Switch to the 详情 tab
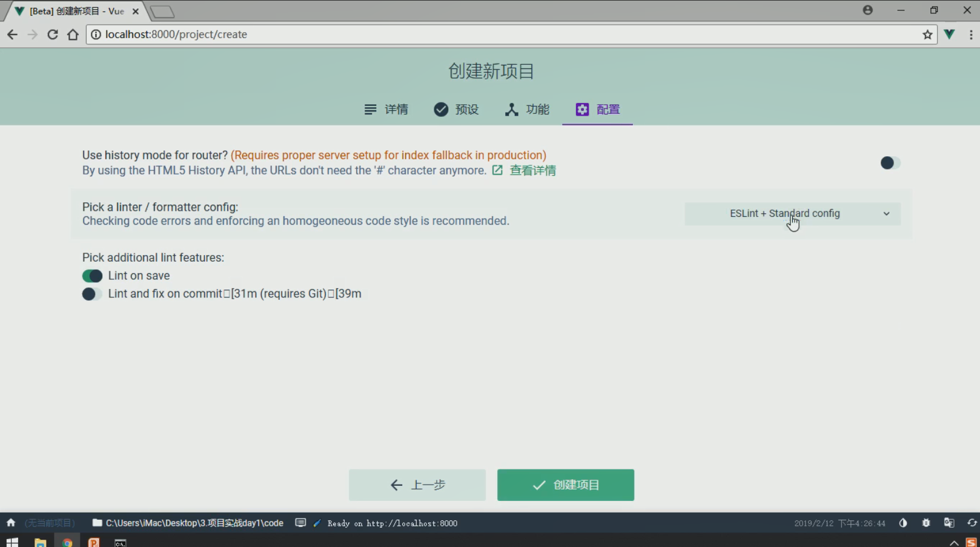 click(386, 109)
